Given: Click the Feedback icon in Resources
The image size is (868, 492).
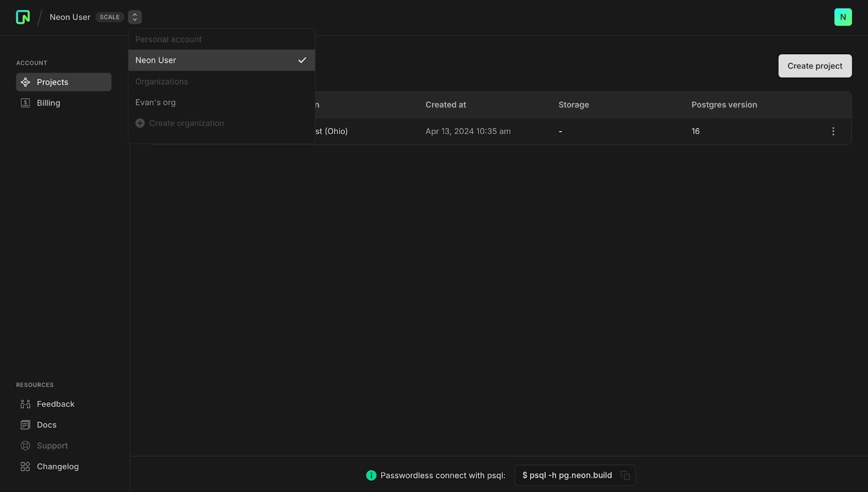Looking at the screenshot, I should click(25, 404).
